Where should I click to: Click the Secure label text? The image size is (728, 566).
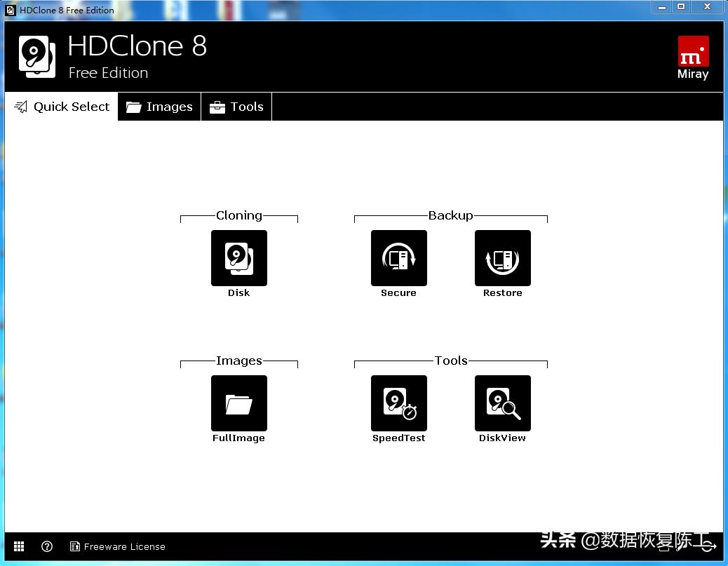tap(398, 293)
